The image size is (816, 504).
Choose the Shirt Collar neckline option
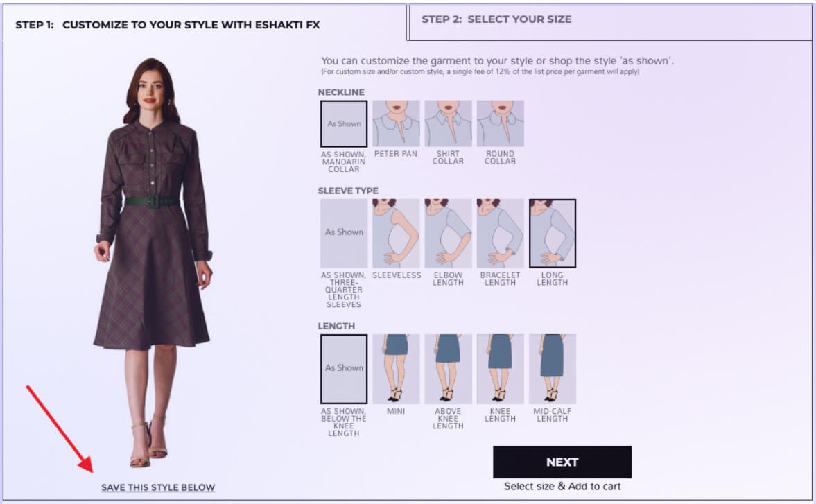tap(448, 124)
